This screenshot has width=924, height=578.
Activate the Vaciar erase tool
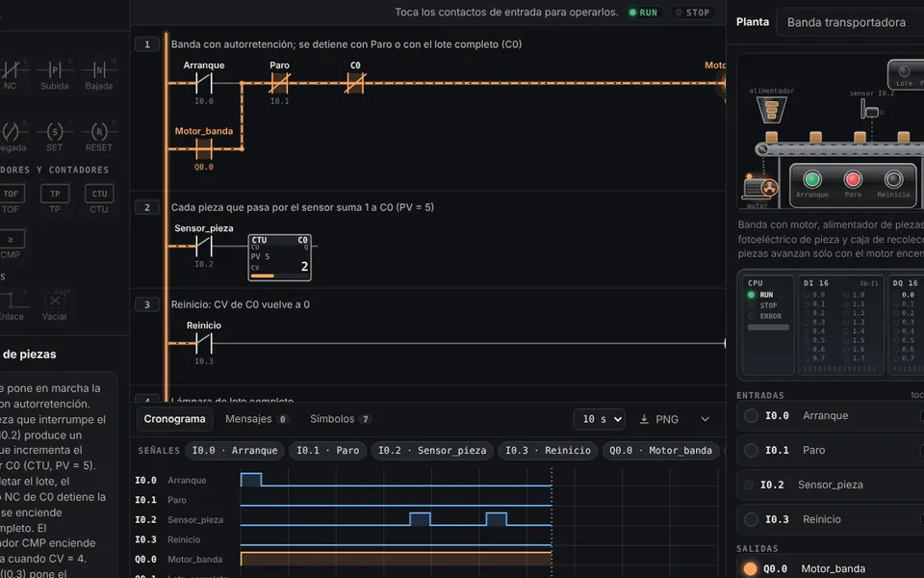54,305
